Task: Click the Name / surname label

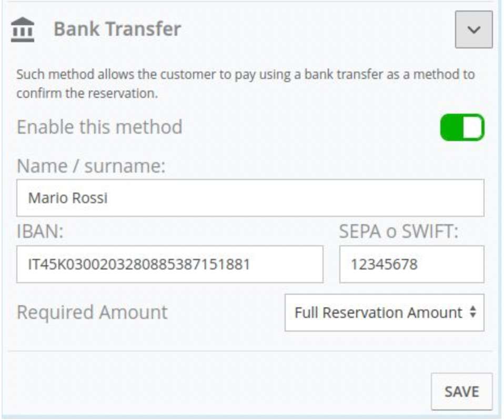Action: click(91, 166)
